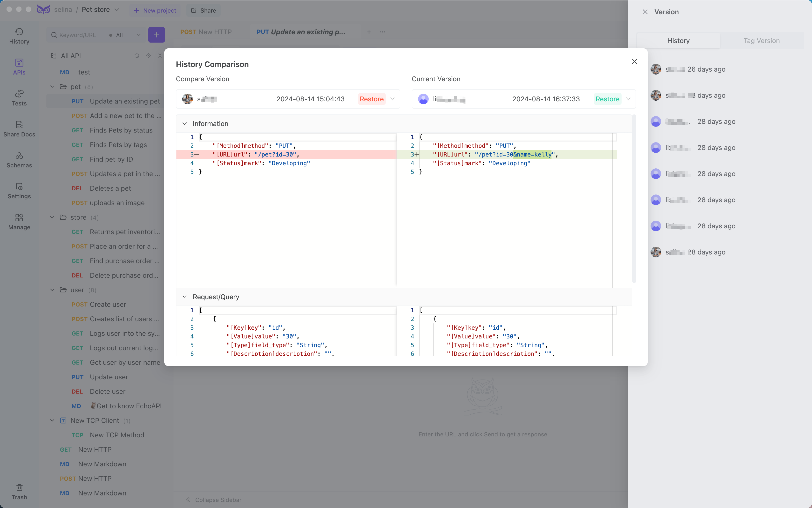This screenshot has height=508, width=812.
Task: Open PUT Update an existing pet
Action: [105, 101]
